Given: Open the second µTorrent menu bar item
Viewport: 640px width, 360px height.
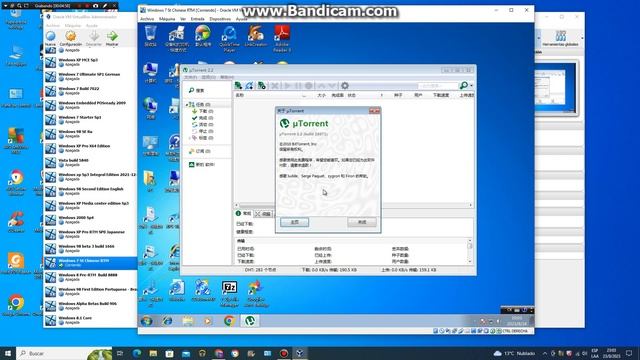Looking at the screenshot, I should click(x=209, y=77).
